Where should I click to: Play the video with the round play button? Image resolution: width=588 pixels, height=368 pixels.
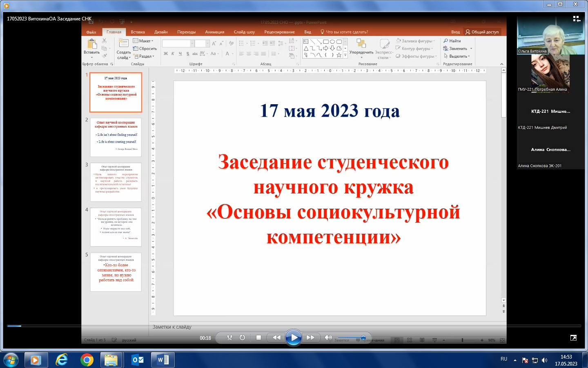293,338
